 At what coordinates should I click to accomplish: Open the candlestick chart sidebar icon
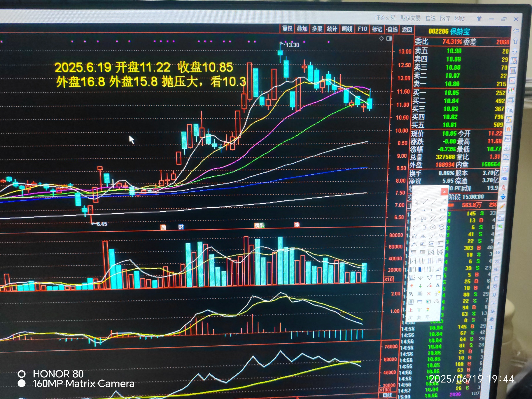point(512,90)
